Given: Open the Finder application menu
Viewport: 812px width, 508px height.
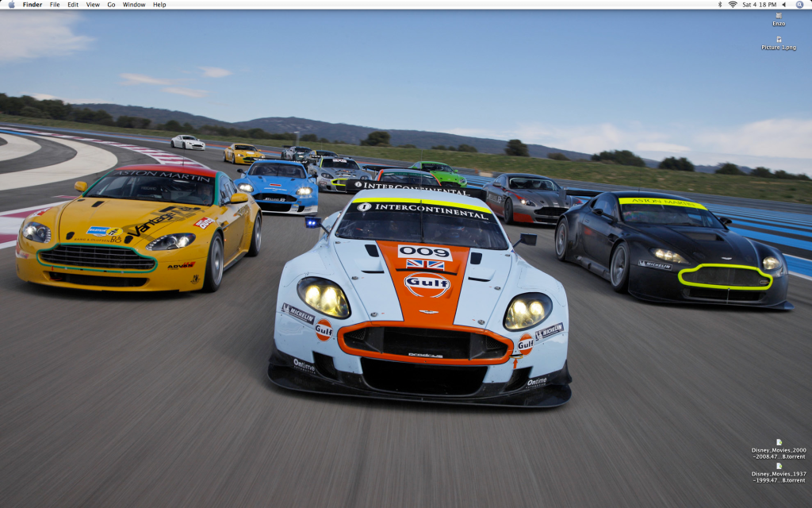Looking at the screenshot, I should pyautogui.click(x=33, y=5).
